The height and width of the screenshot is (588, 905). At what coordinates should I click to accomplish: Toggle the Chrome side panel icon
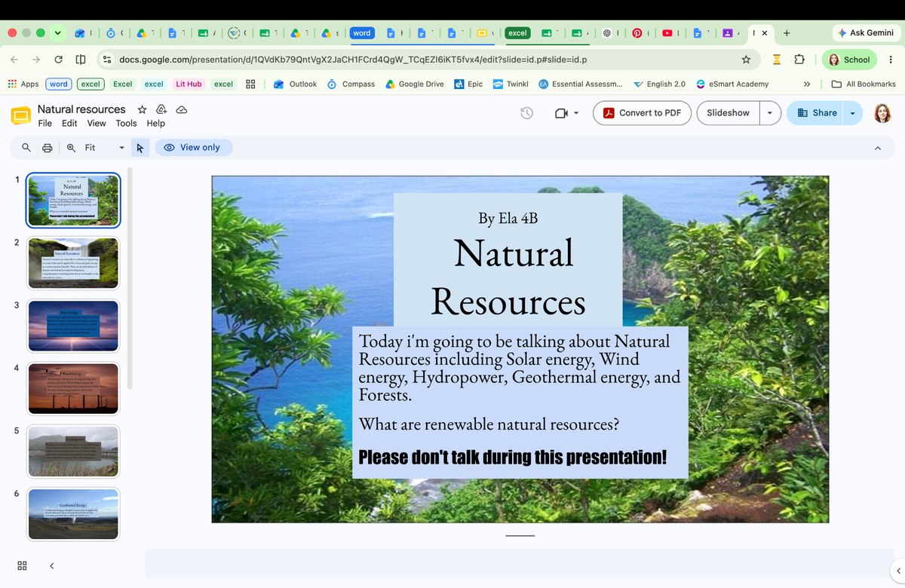80,60
